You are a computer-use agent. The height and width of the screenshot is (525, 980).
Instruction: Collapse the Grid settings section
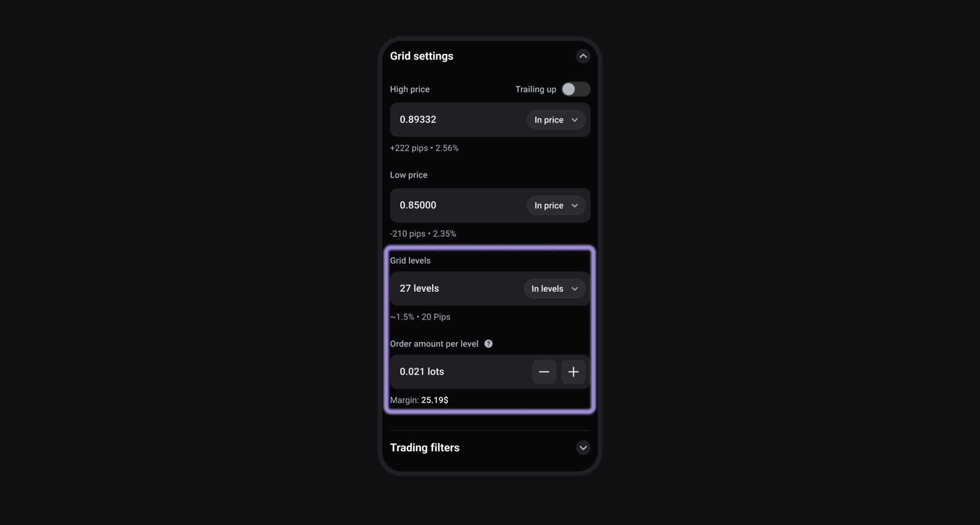point(583,56)
